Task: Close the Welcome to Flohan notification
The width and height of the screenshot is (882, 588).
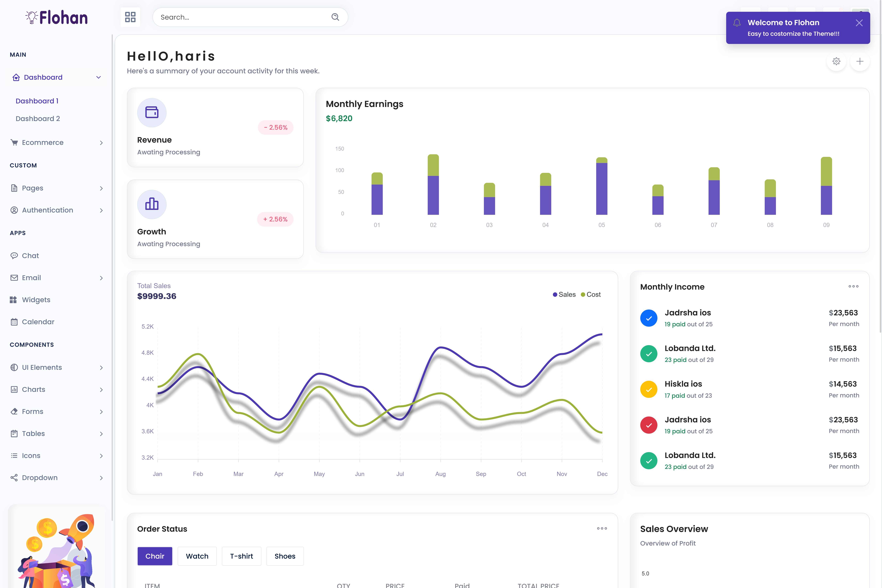Action: coord(859,23)
